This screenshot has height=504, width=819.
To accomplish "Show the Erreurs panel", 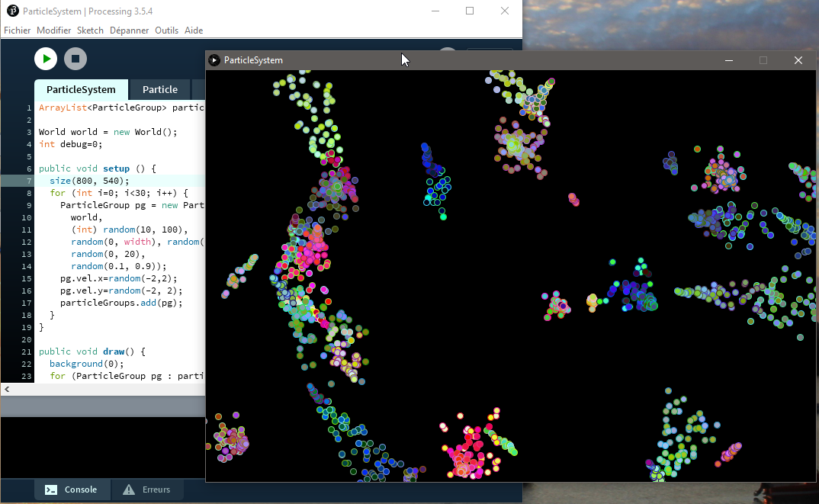I will [x=147, y=490].
